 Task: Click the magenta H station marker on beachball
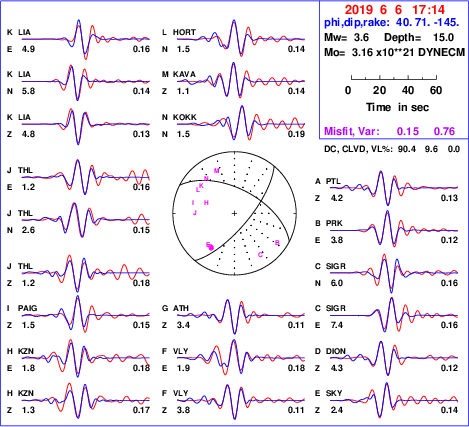pos(206,203)
